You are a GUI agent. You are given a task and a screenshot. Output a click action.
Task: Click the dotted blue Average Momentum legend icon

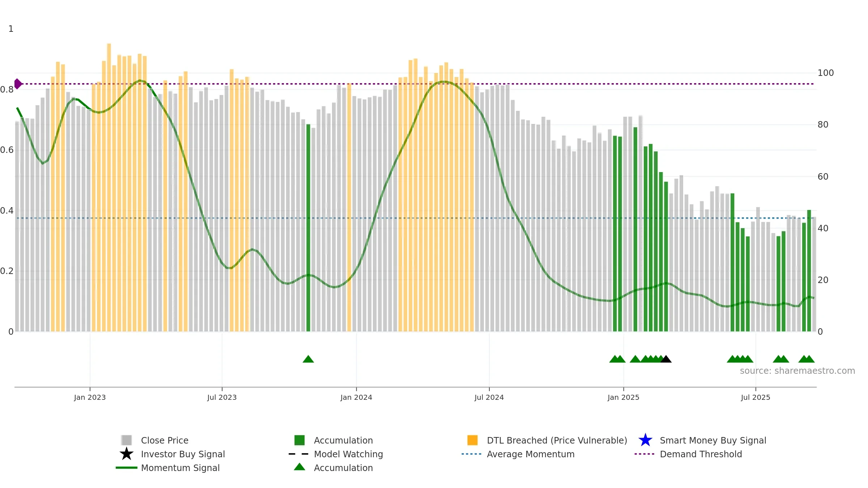(x=472, y=454)
